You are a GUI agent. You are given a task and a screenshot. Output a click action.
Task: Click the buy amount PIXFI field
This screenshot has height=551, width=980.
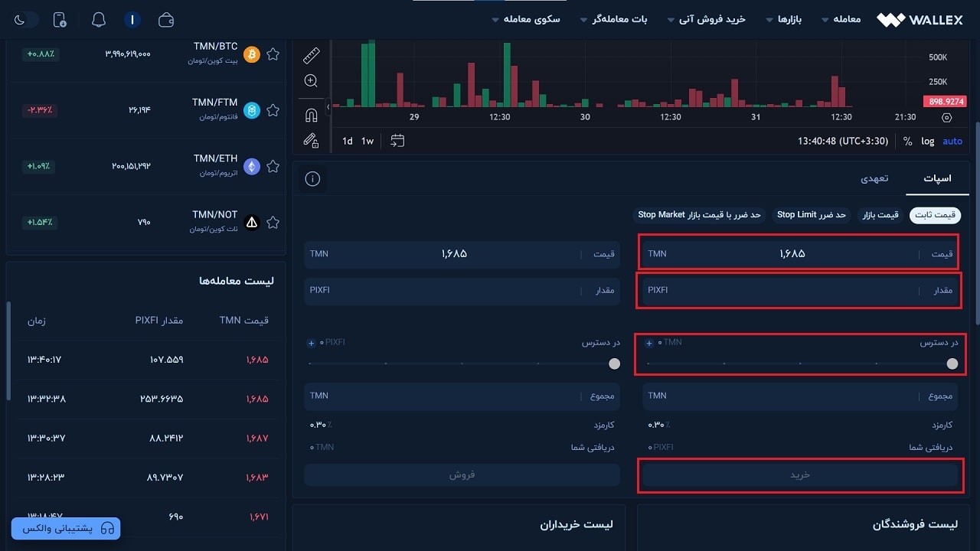[x=799, y=291]
